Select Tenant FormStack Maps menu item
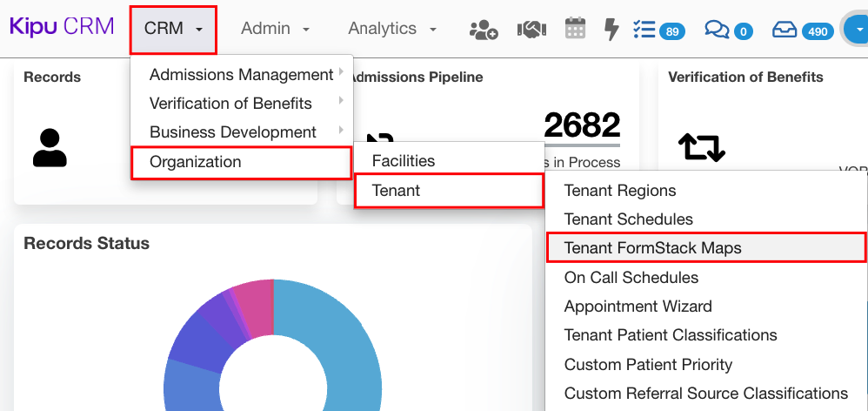Screen dimensions: 868x411 652,248
